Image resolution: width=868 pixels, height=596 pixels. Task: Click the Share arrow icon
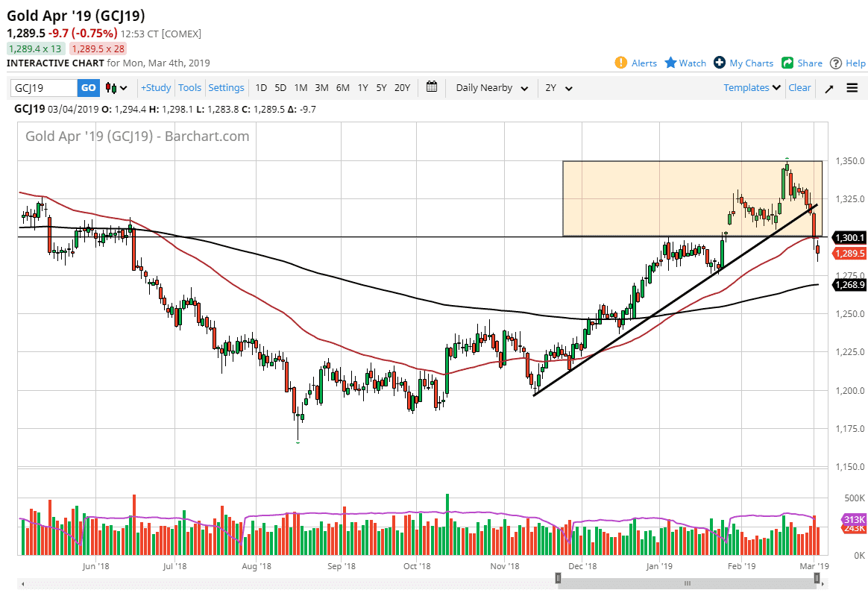[x=787, y=63]
